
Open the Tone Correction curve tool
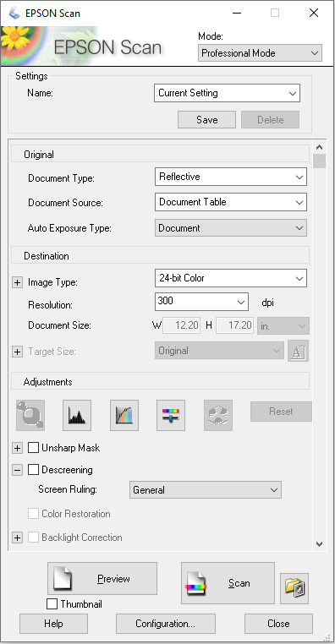124,415
